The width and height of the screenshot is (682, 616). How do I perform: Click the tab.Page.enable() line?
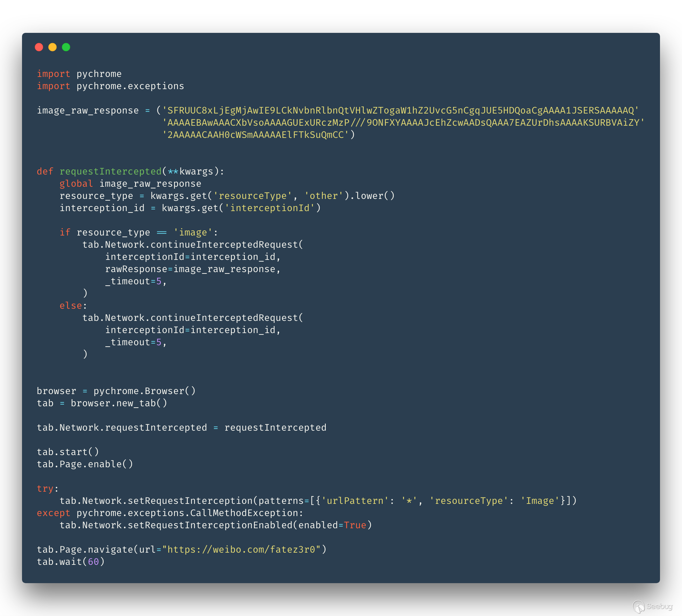pyautogui.click(x=85, y=464)
